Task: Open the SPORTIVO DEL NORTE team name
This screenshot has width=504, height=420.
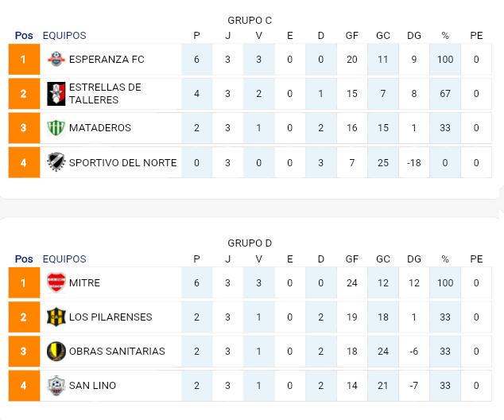Action: click(x=122, y=163)
